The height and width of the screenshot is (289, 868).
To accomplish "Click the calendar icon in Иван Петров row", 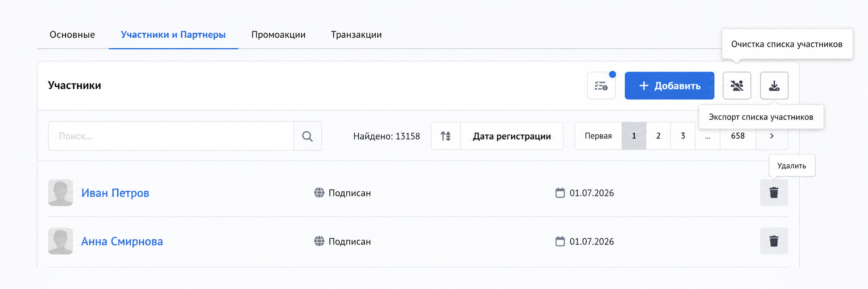I will point(560,193).
